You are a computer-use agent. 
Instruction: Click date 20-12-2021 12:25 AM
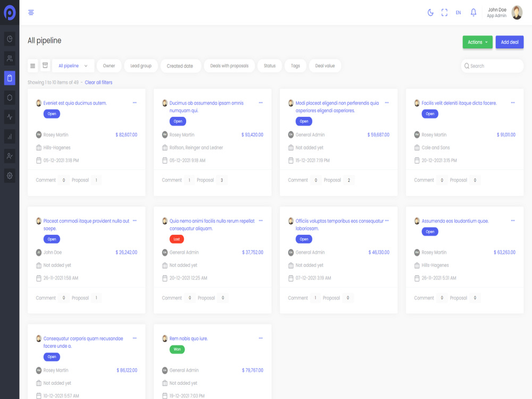tap(188, 278)
